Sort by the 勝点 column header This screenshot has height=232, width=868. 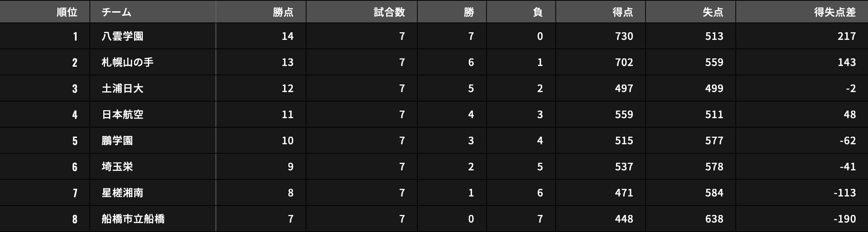click(283, 12)
